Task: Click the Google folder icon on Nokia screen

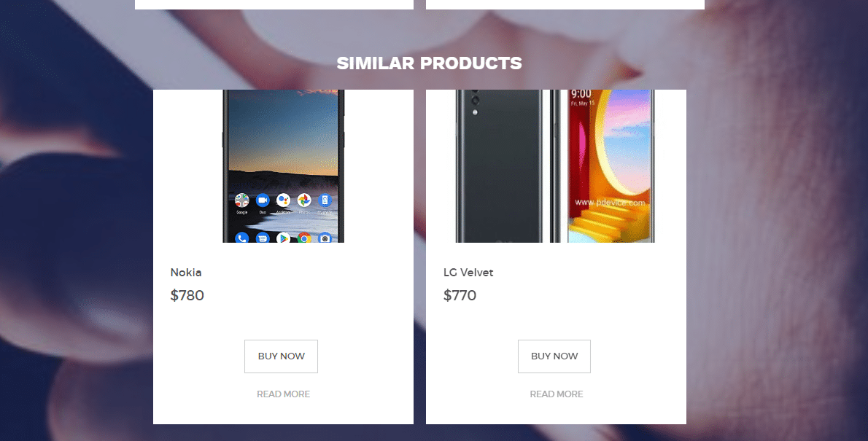Action: point(242,200)
